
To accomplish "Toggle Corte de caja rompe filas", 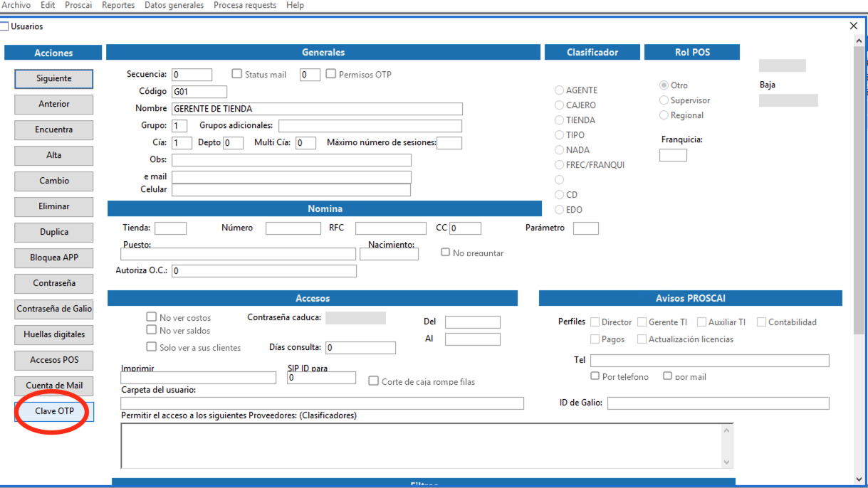I will click(374, 381).
